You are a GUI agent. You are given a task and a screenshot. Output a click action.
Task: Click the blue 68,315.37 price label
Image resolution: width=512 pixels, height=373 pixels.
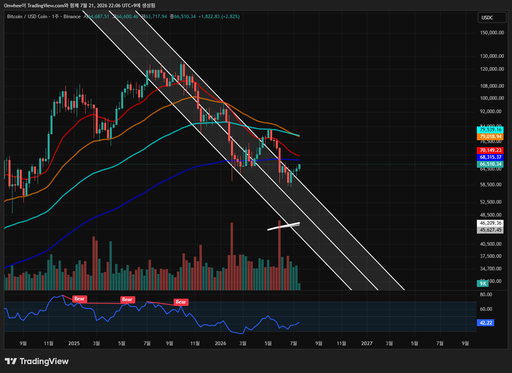click(490, 157)
